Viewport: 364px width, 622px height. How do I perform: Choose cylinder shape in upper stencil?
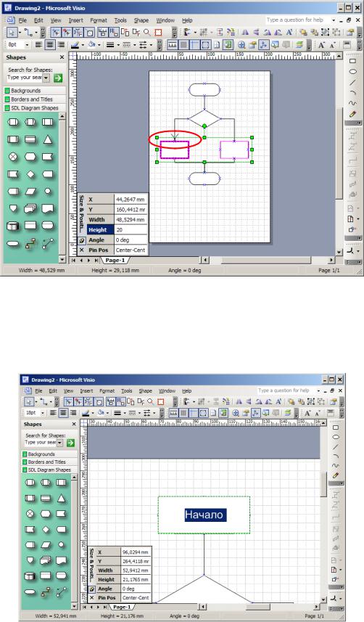pos(14,226)
